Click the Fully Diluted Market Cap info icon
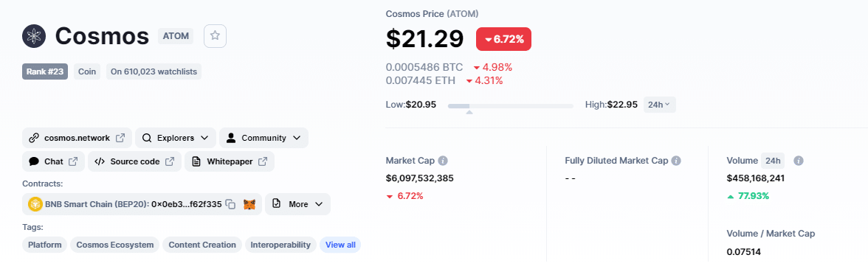Image resolution: width=868 pixels, height=269 pixels. click(676, 161)
